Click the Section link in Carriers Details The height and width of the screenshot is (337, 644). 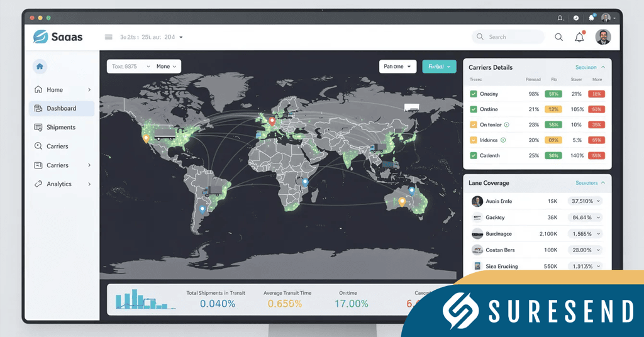click(x=586, y=67)
